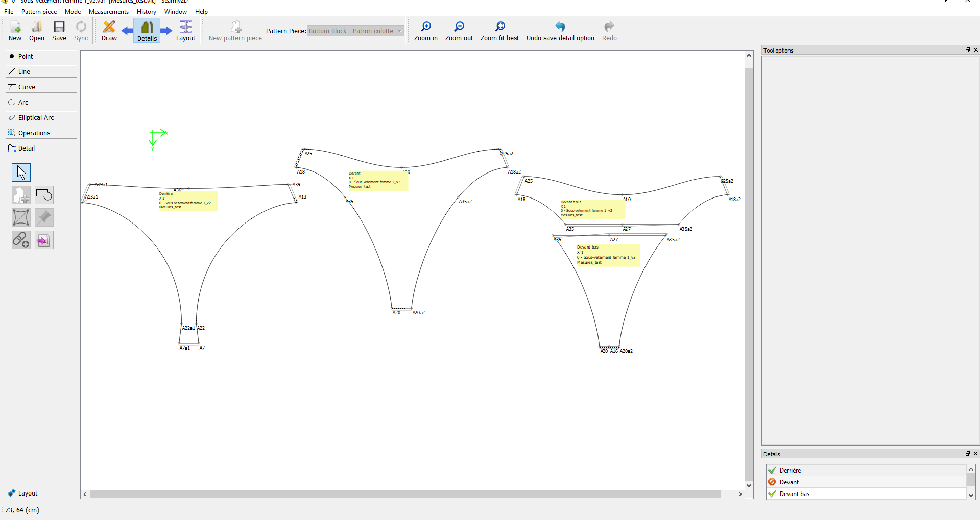
Task: Click Undo save detail option
Action: 560,31
